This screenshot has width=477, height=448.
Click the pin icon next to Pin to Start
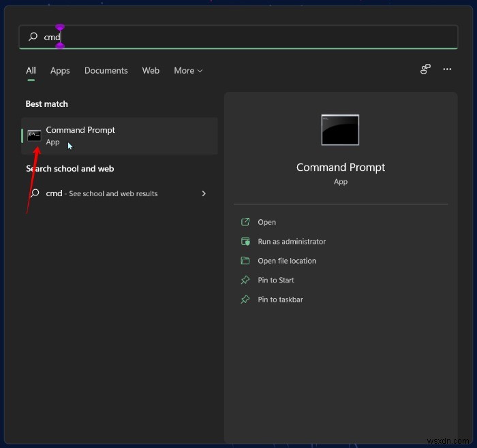tap(245, 280)
